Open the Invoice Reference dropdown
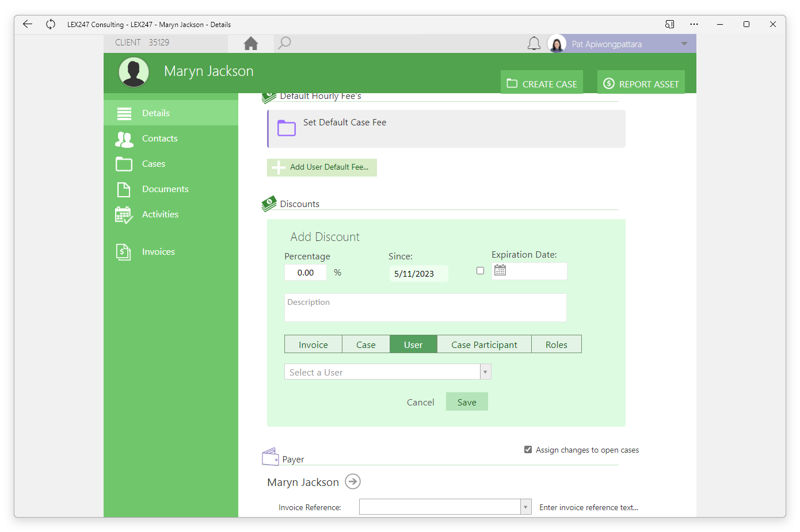The image size is (800, 532). [x=525, y=507]
